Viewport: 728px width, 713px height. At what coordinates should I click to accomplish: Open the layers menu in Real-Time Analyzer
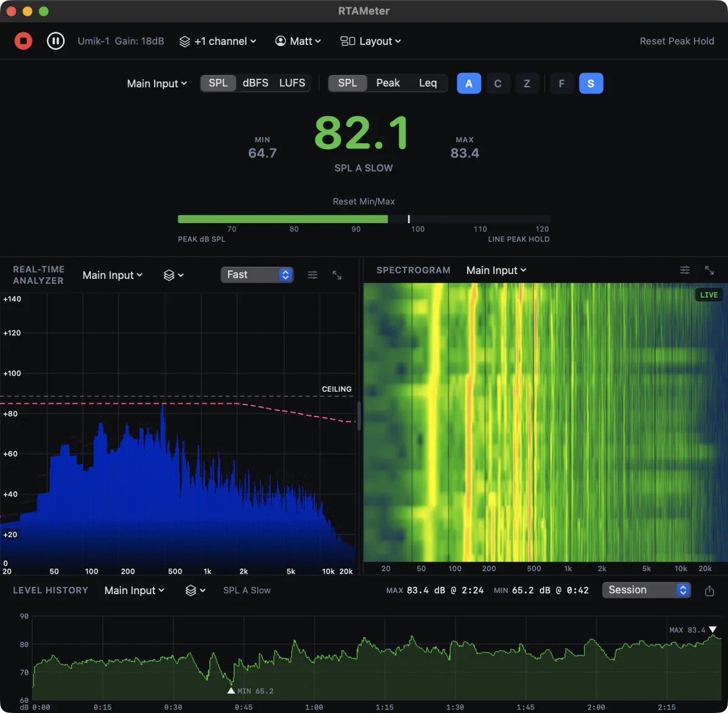click(x=174, y=275)
